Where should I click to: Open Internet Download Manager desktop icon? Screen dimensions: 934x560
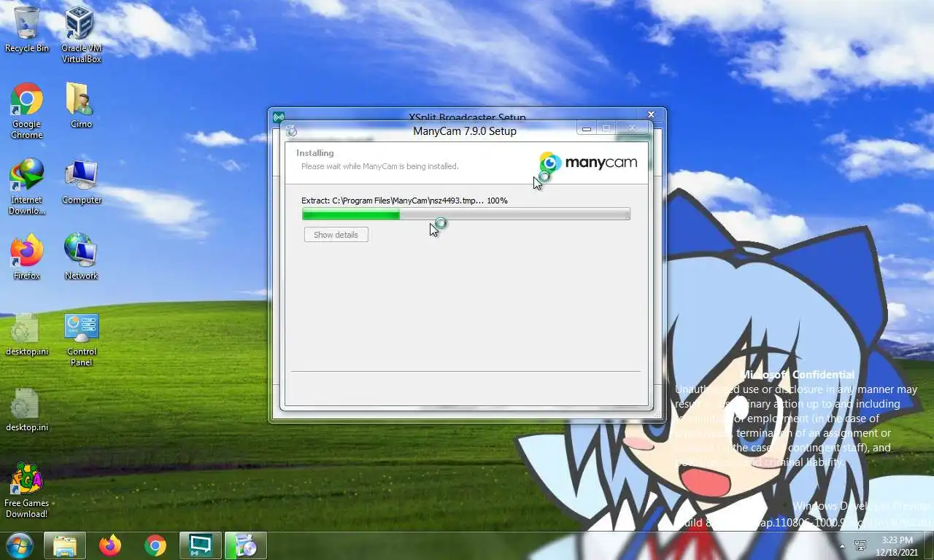[27, 187]
